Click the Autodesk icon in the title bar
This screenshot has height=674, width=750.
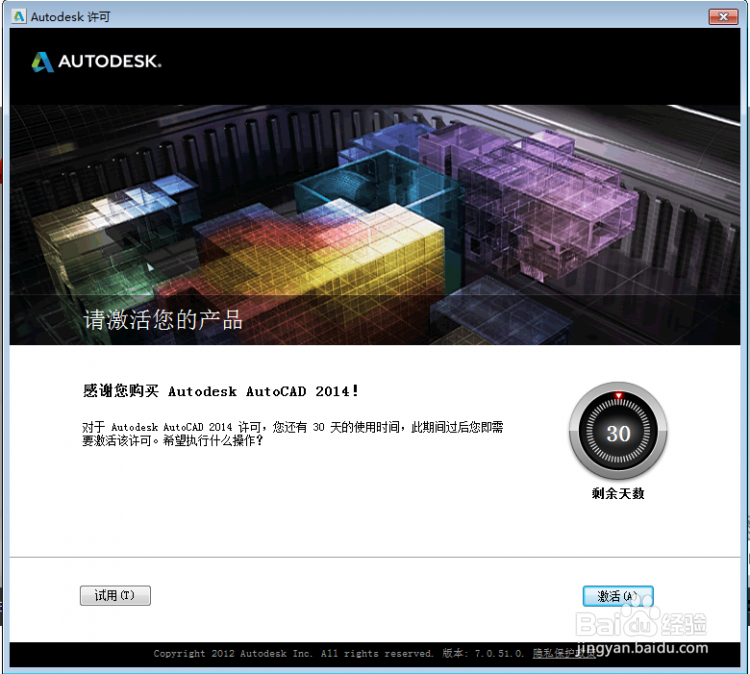[19, 17]
